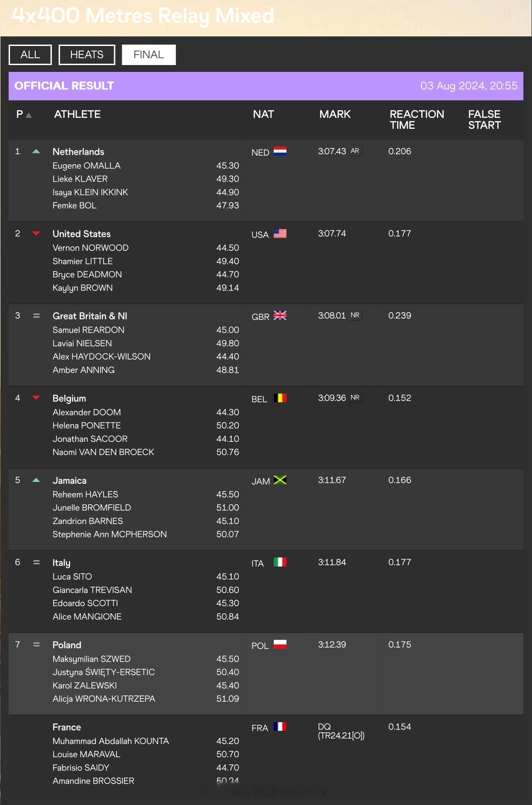The width and height of the screenshot is (532, 805).
Task: Click the Italy flag icon
Action: pyautogui.click(x=280, y=562)
